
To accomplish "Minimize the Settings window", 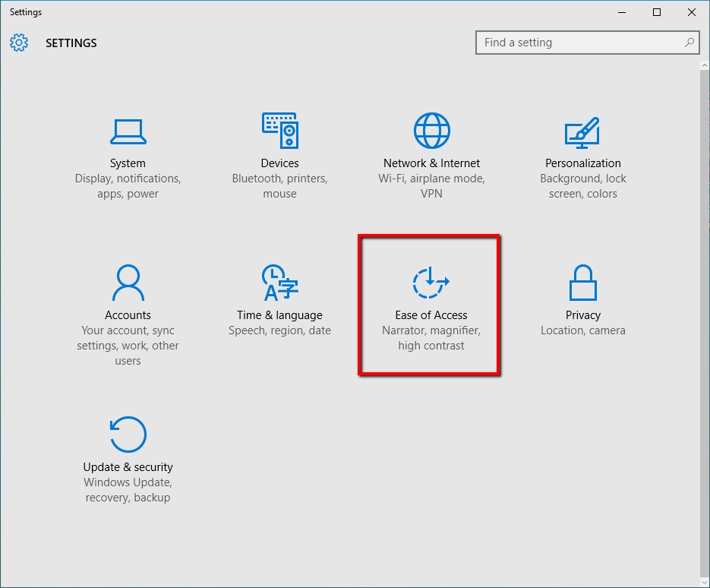I will click(622, 12).
